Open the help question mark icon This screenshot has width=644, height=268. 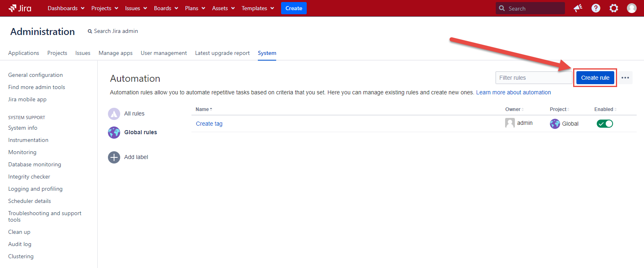596,8
